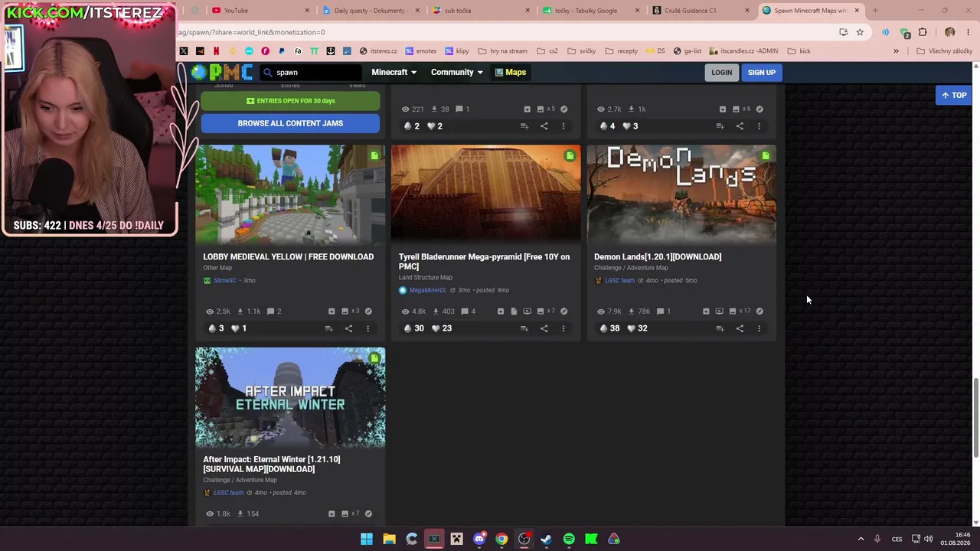Share the Demon Lands map

[x=740, y=328]
